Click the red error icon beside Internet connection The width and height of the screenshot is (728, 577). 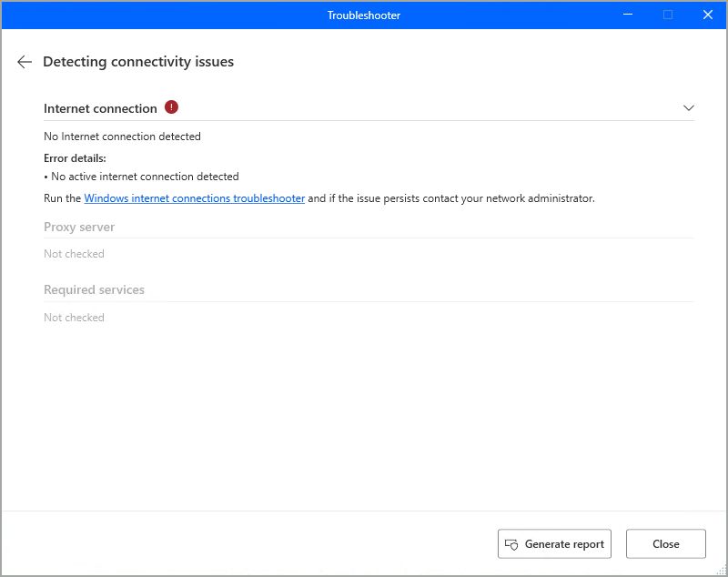pyautogui.click(x=171, y=107)
